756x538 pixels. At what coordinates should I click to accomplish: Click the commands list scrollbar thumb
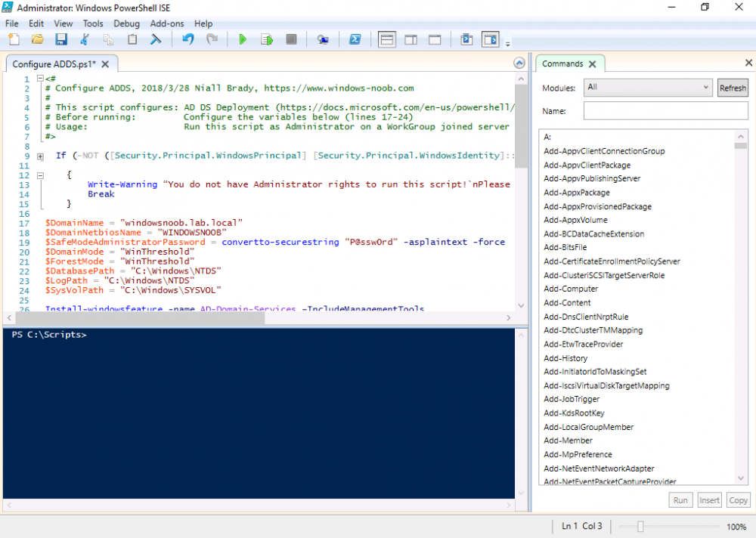tap(741, 145)
